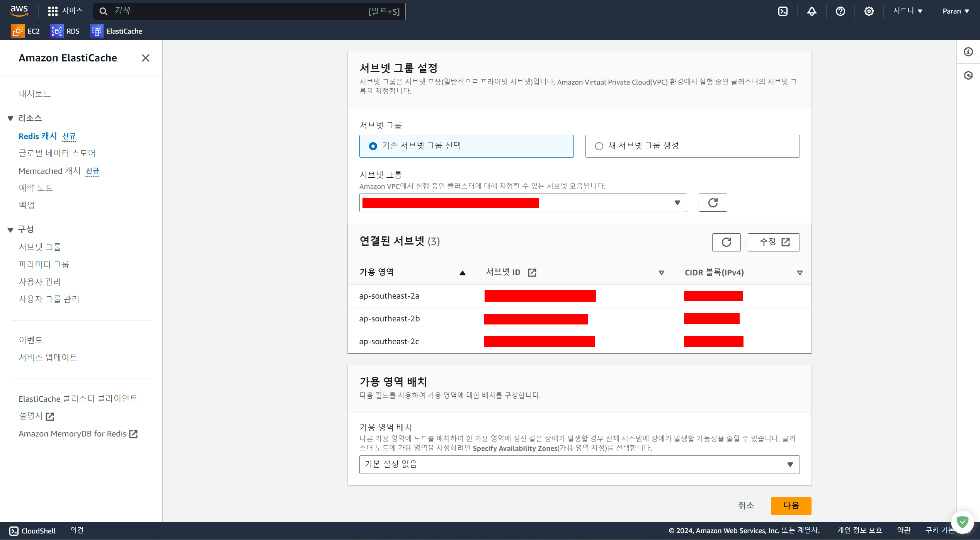980x540 pixels.
Task: Open the notifications bell
Action: [812, 11]
